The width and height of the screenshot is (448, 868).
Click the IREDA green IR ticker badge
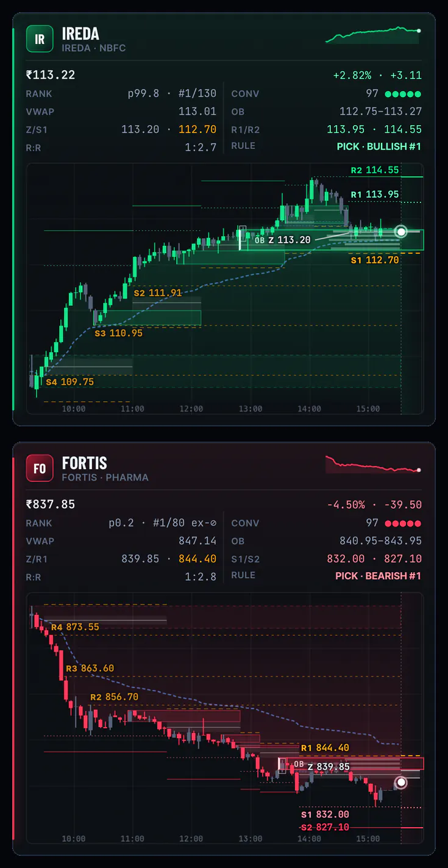40,40
